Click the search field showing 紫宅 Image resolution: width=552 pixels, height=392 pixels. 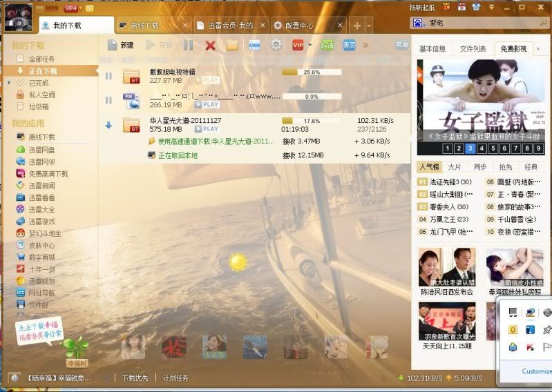pyautogui.click(x=481, y=23)
